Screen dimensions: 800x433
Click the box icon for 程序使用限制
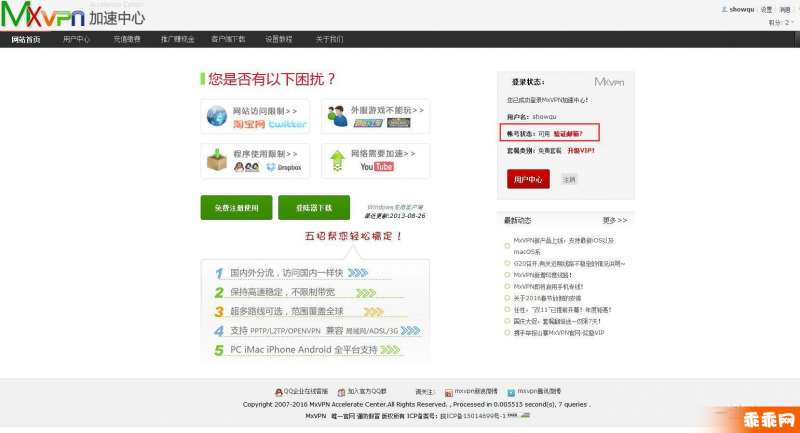point(216,160)
